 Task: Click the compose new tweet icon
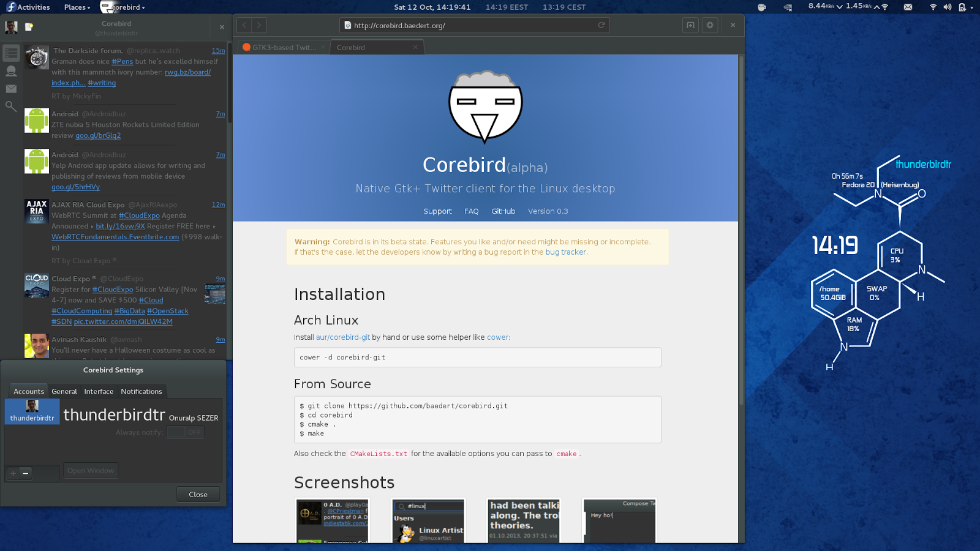point(29,27)
